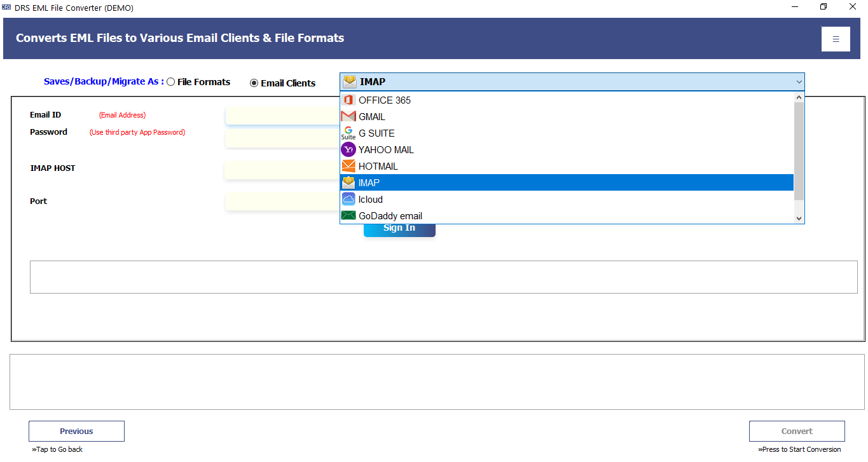Click the dropdown list scroll down arrow

(799, 218)
